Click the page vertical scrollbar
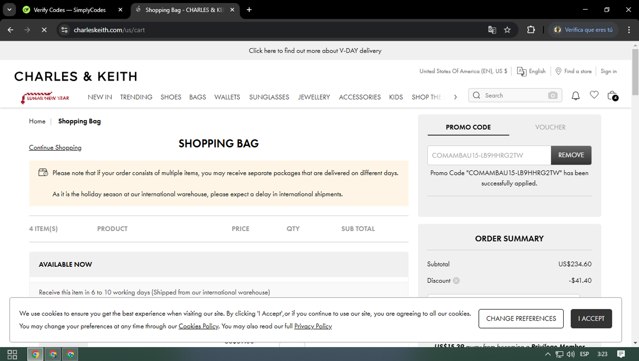This screenshot has width=639, height=361. (x=635, y=72)
